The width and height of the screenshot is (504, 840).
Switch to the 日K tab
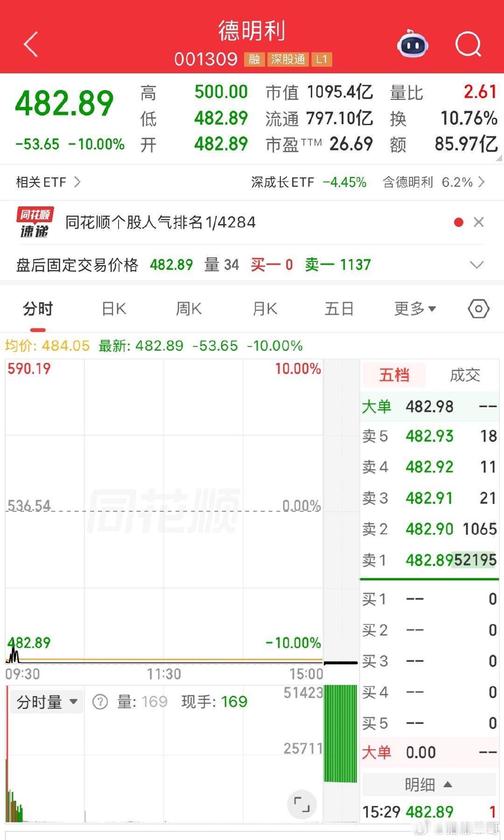(x=114, y=309)
